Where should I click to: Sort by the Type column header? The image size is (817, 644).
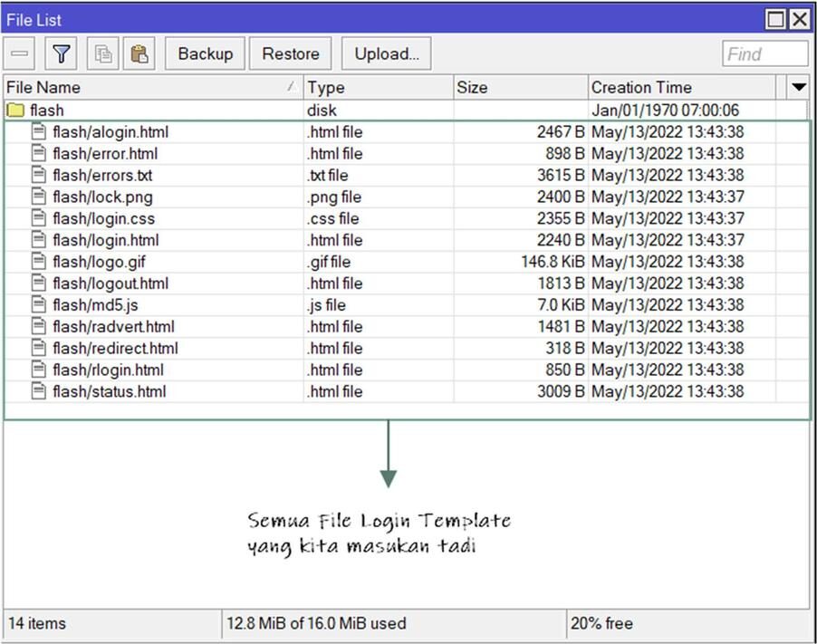click(x=378, y=88)
